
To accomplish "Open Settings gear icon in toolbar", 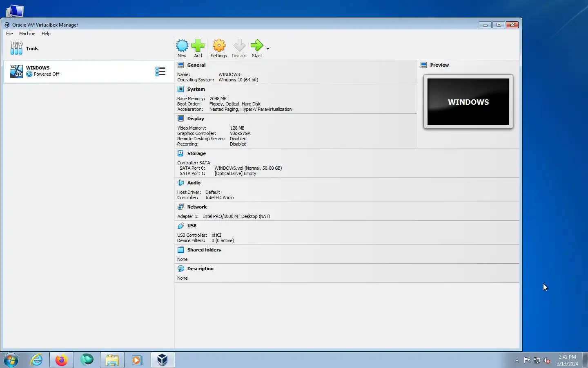I will click(219, 45).
